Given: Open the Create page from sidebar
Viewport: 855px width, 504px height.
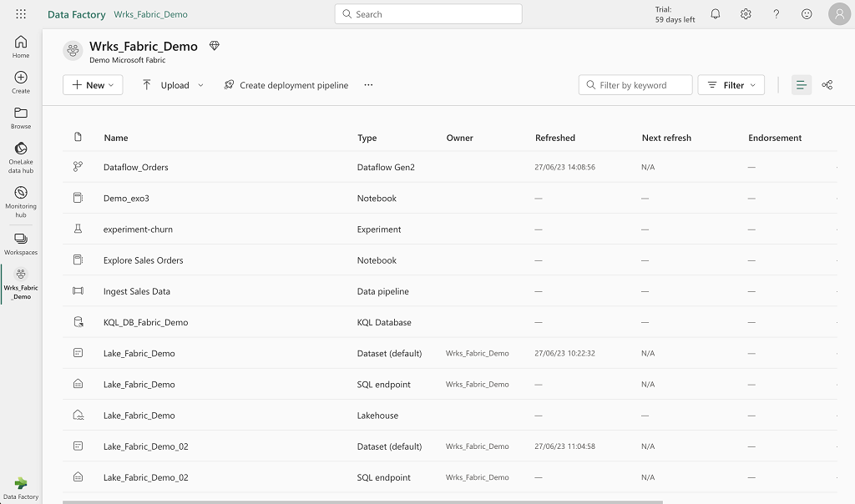Looking at the screenshot, I should (21, 83).
